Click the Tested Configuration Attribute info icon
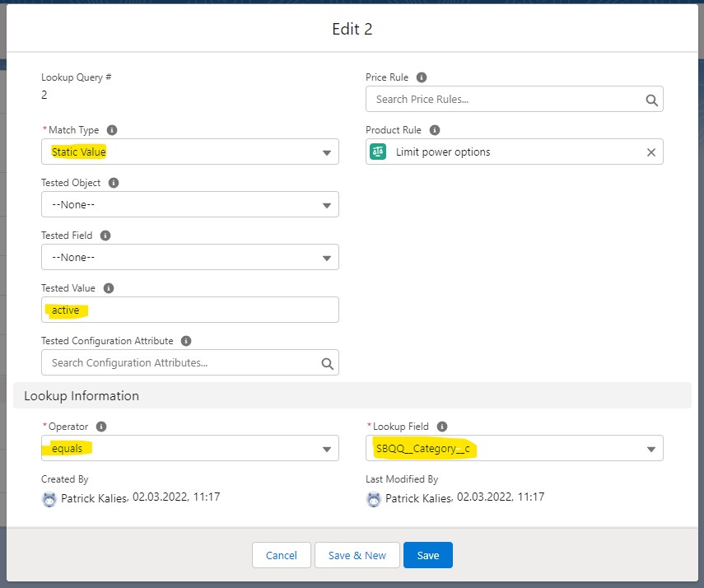This screenshot has width=704, height=588. (186, 341)
